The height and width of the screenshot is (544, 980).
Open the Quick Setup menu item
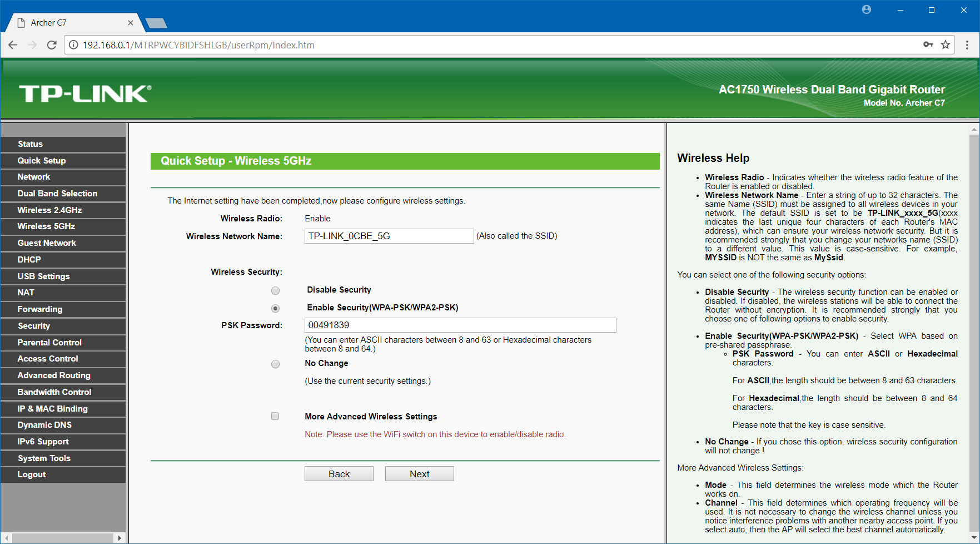tap(63, 161)
